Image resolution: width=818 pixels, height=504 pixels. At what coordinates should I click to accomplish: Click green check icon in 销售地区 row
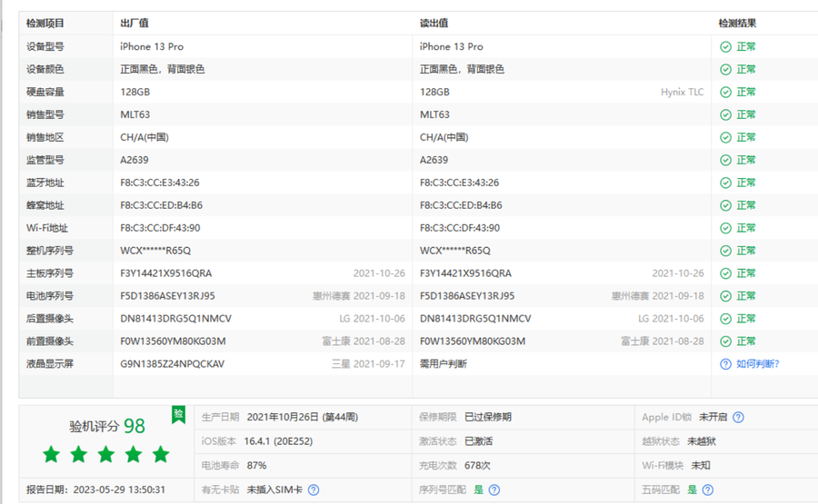(725, 138)
